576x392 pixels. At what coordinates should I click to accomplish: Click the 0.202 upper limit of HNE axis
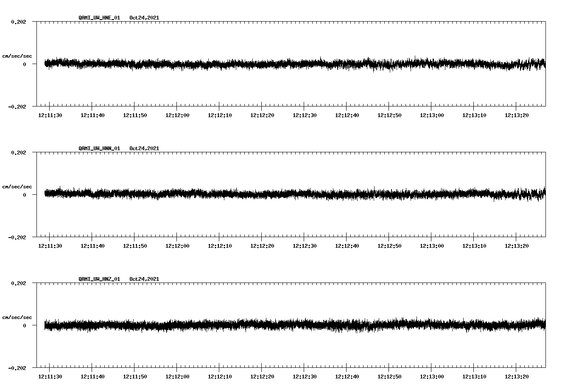[18, 22]
